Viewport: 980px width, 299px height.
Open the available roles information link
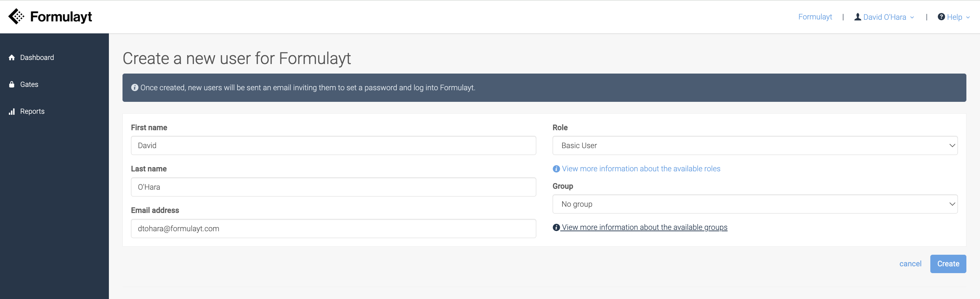coord(641,169)
